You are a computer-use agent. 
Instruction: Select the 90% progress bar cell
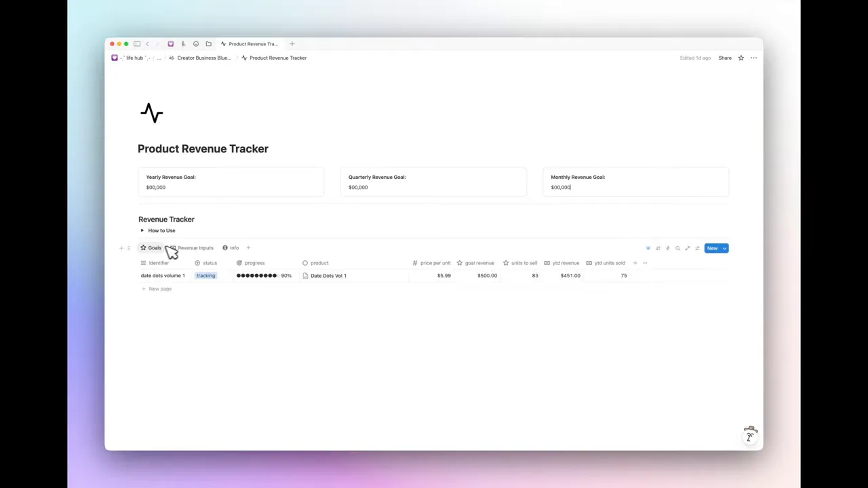click(263, 275)
